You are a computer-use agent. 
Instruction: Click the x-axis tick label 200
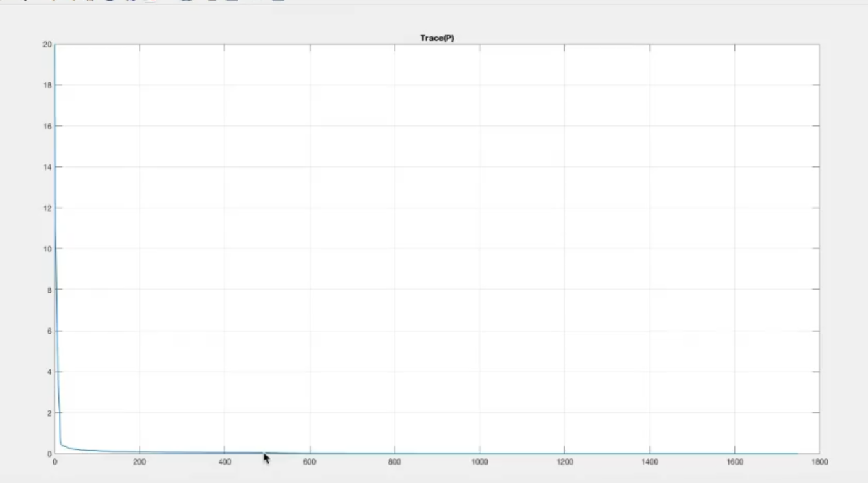tap(140, 462)
